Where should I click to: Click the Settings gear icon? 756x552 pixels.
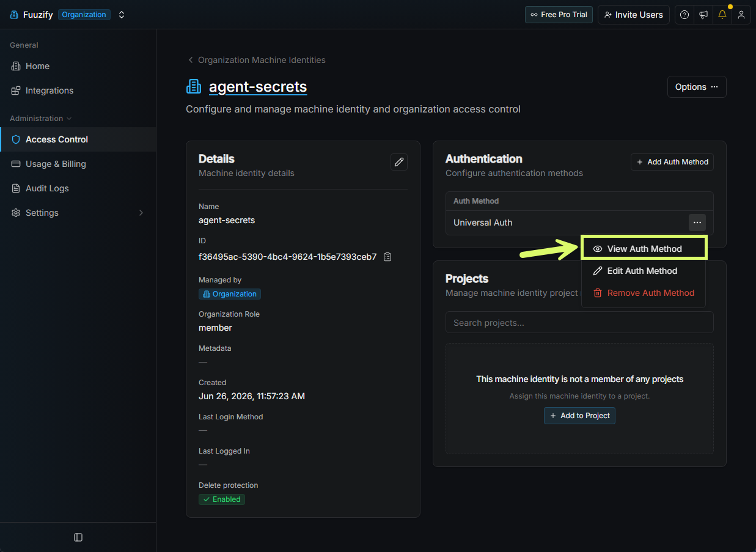16,213
